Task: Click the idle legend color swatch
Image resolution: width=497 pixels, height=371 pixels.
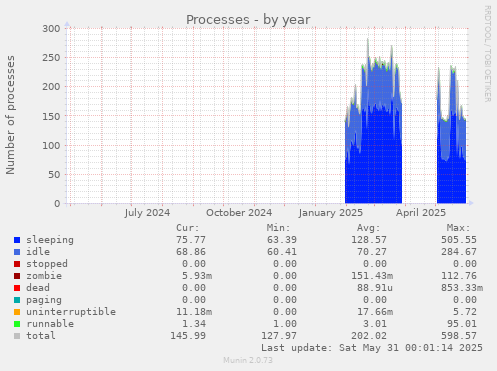Action: click(17, 252)
